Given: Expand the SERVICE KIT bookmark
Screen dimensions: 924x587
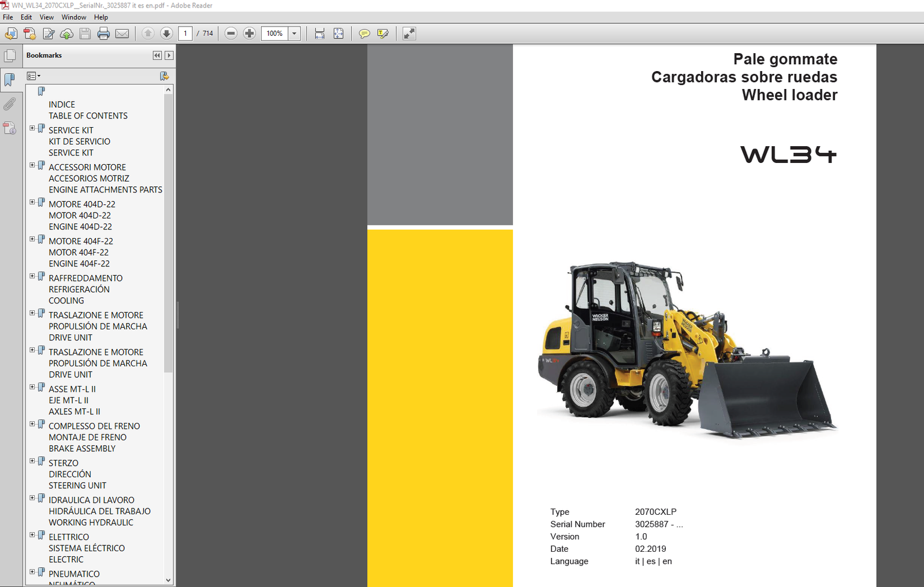Looking at the screenshot, I should pyautogui.click(x=32, y=128).
